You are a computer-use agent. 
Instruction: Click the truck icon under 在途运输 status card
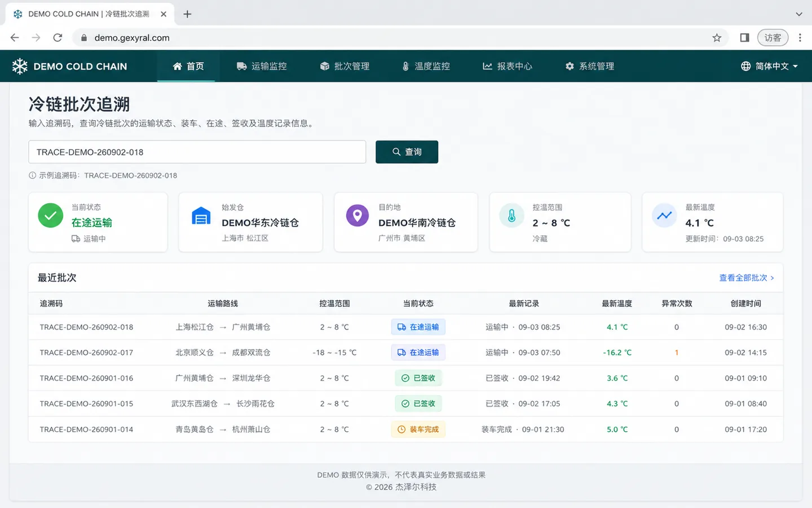click(76, 239)
